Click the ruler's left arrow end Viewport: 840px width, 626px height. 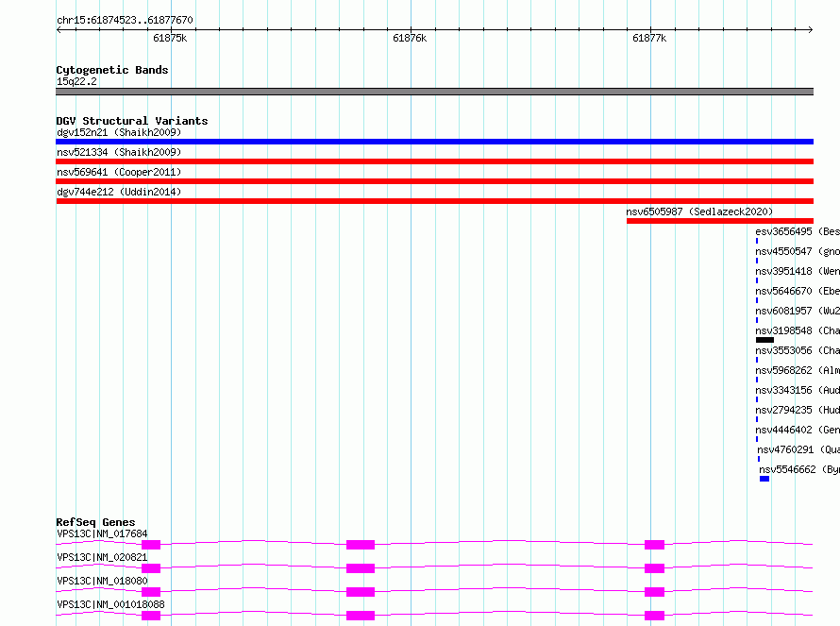click(59, 29)
